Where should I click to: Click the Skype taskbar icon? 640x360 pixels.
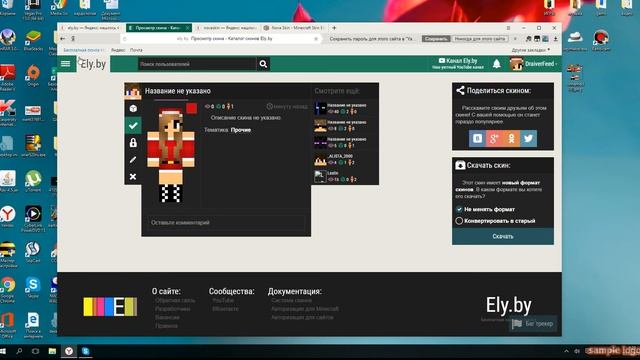pos(85,351)
